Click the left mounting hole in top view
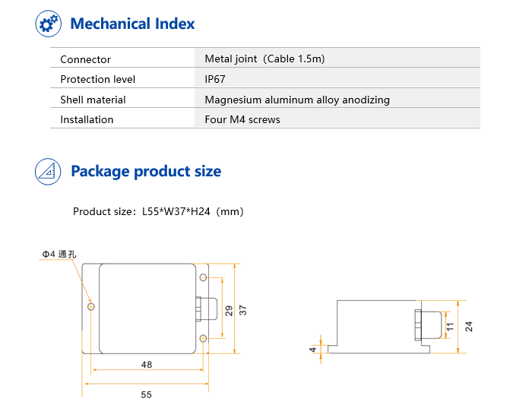The width and height of the screenshot is (532, 418). tap(91, 307)
